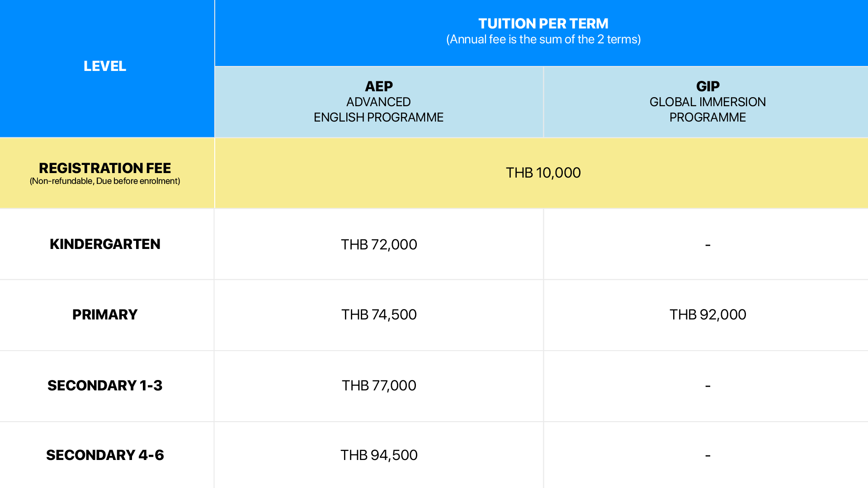Select the TUITION PER TERM heading
Image resolution: width=868 pixels, height=488 pixels.
543,23
